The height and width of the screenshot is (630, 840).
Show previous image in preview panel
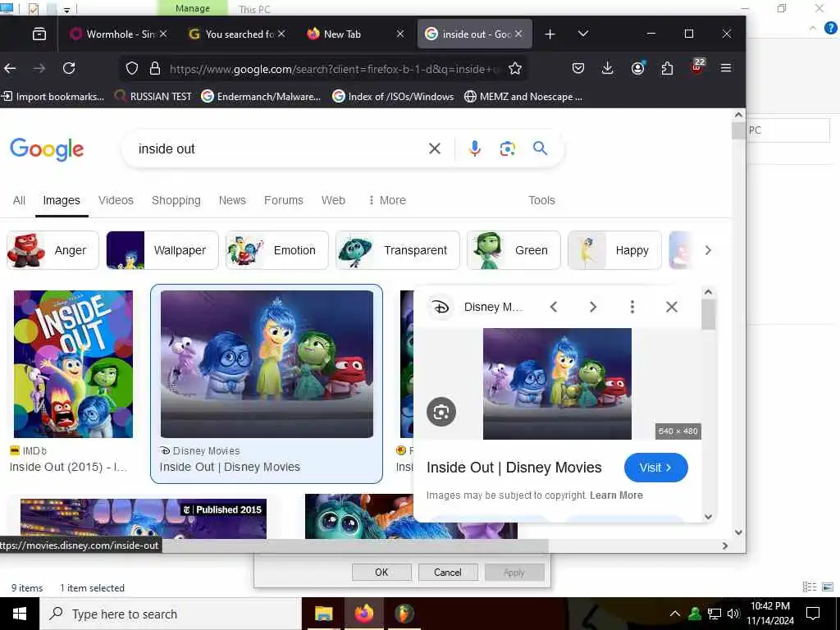[x=554, y=307]
